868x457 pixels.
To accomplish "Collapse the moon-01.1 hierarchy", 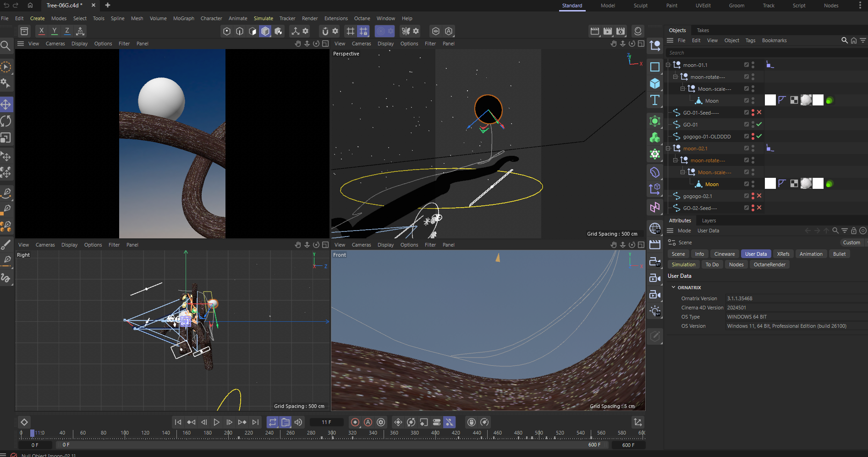I will (x=669, y=65).
